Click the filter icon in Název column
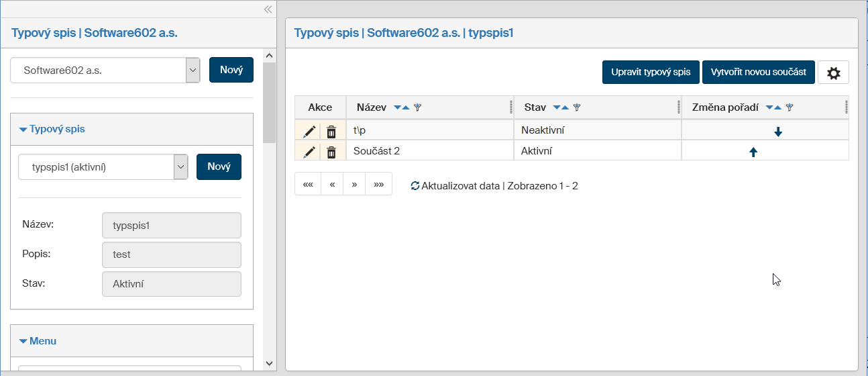Image resolution: width=868 pixels, height=376 pixels. point(417,107)
